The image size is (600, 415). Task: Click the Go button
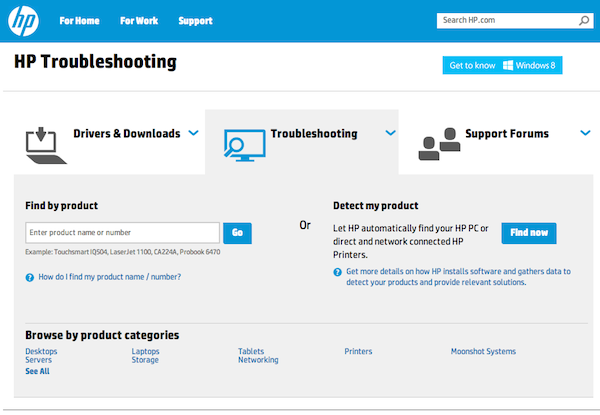click(237, 233)
